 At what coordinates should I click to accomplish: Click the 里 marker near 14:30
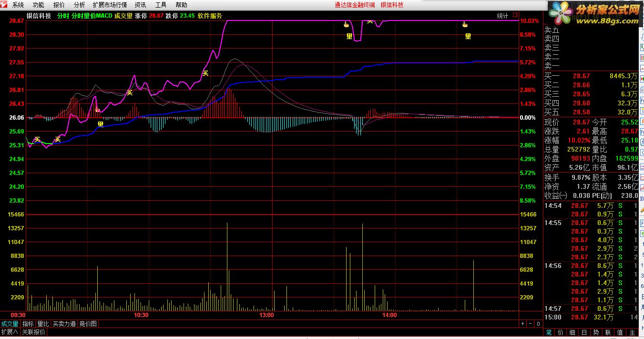point(468,36)
